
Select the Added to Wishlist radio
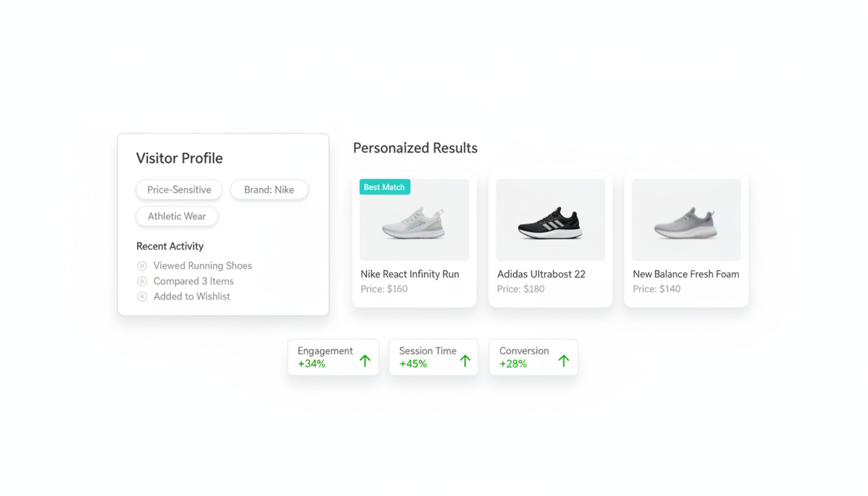(142, 296)
